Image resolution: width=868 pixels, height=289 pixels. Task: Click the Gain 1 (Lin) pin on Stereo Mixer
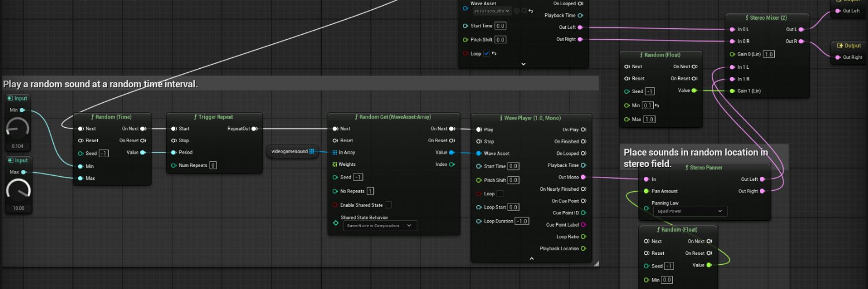click(733, 91)
